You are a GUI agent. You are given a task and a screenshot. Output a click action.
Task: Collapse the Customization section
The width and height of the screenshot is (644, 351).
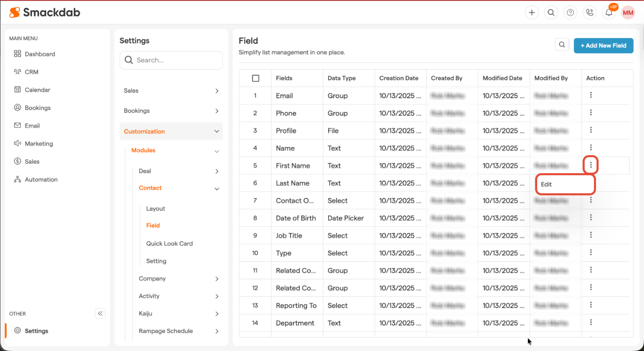(x=217, y=131)
